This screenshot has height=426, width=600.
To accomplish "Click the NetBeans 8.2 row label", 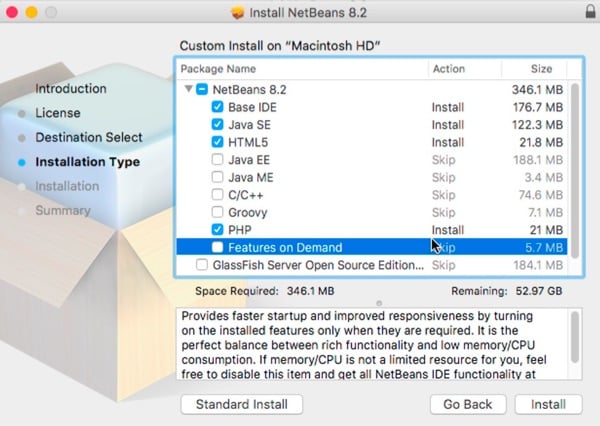I will pyautogui.click(x=249, y=90).
